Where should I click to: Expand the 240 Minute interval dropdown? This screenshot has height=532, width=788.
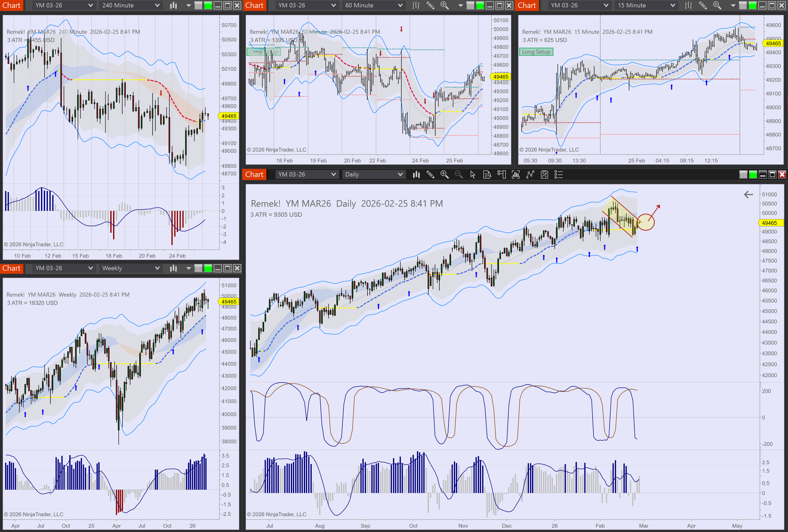coord(130,5)
